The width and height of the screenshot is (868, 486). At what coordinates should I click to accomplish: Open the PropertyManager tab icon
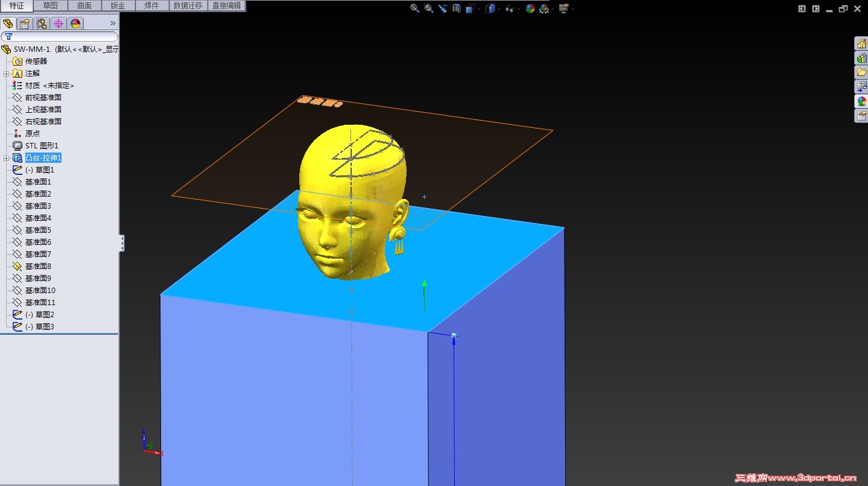[25, 24]
